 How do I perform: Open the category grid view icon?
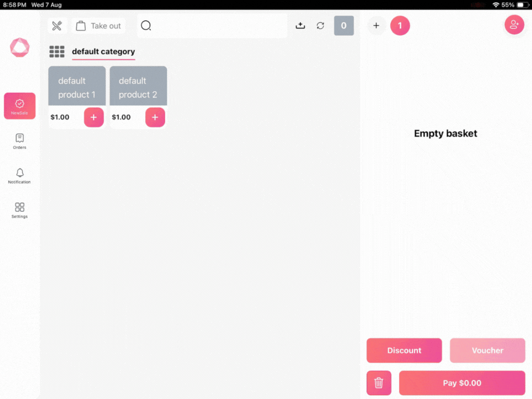(57, 52)
